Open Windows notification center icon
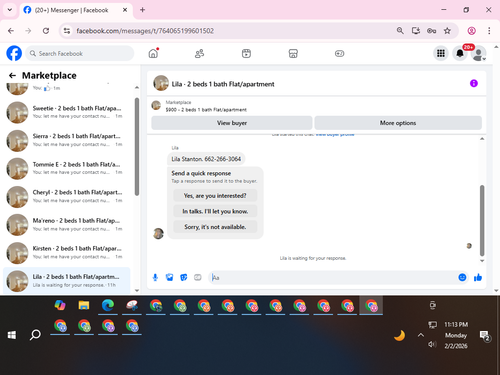 point(484,336)
